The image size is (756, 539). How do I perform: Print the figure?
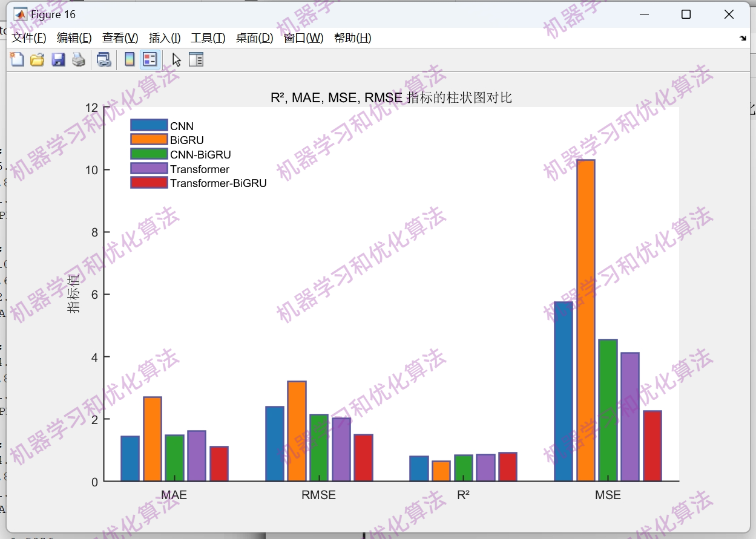[x=78, y=59]
